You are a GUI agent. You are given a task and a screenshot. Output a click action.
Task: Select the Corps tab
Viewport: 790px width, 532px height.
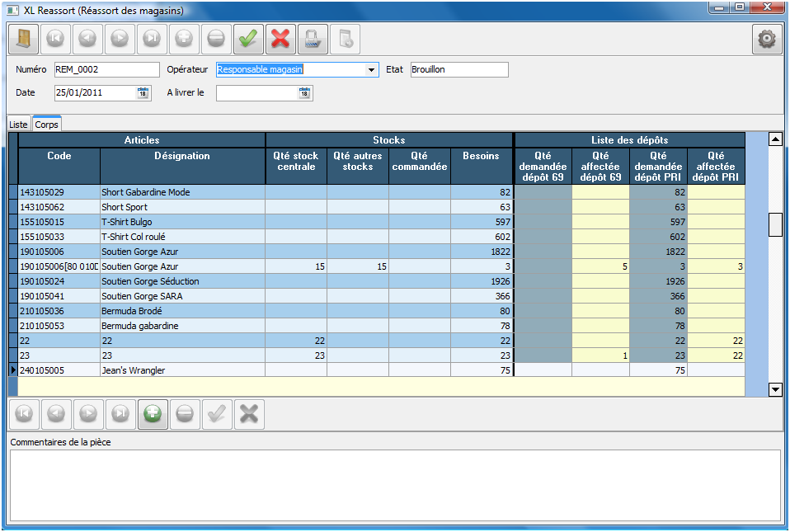click(46, 124)
